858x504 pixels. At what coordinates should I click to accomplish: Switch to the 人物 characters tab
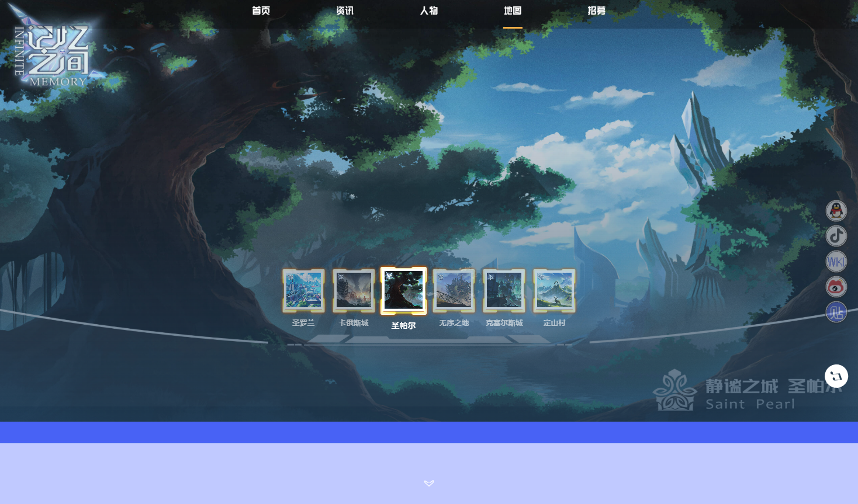click(429, 11)
